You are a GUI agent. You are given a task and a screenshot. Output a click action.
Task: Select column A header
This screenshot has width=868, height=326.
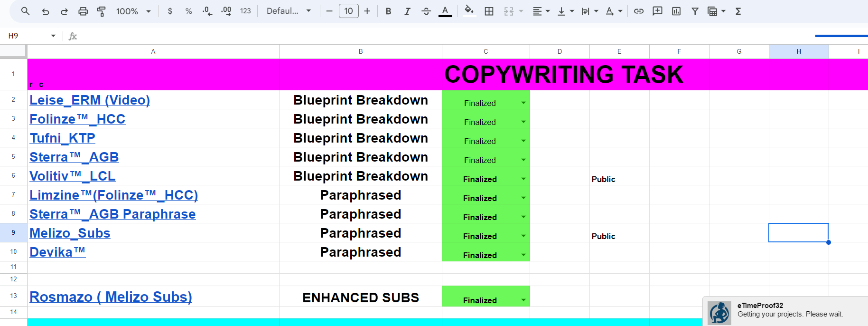click(x=153, y=51)
